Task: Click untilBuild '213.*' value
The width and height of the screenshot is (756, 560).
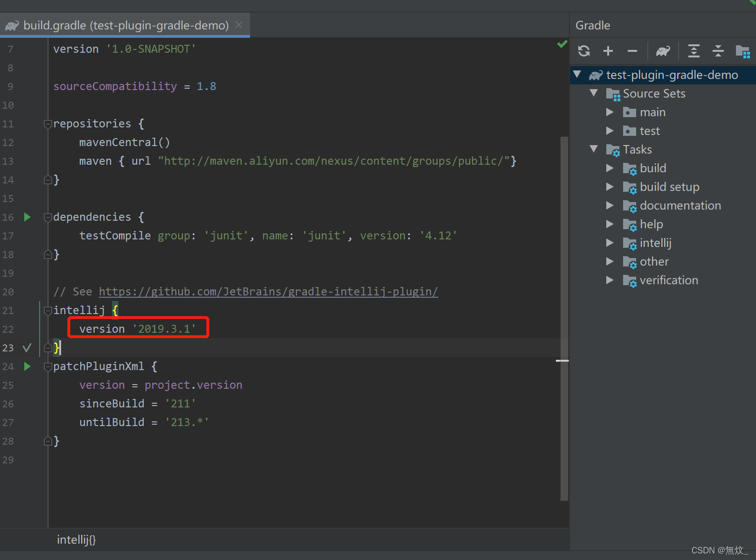Action: [187, 422]
